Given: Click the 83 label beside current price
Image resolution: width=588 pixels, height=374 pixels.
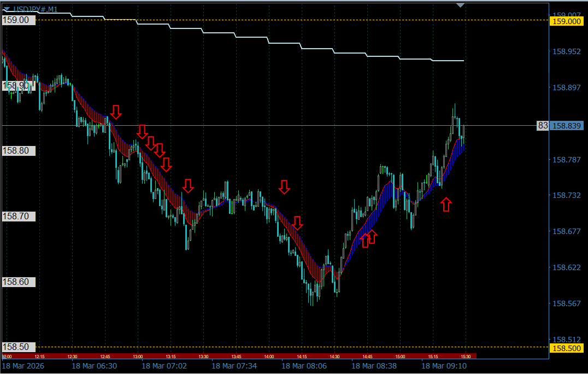Looking at the screenshot, I should [x=543, y=126].
